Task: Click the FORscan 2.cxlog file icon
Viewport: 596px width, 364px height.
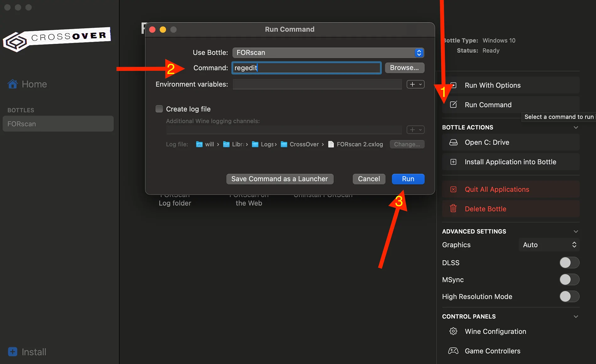Action: tap(331, 144)
